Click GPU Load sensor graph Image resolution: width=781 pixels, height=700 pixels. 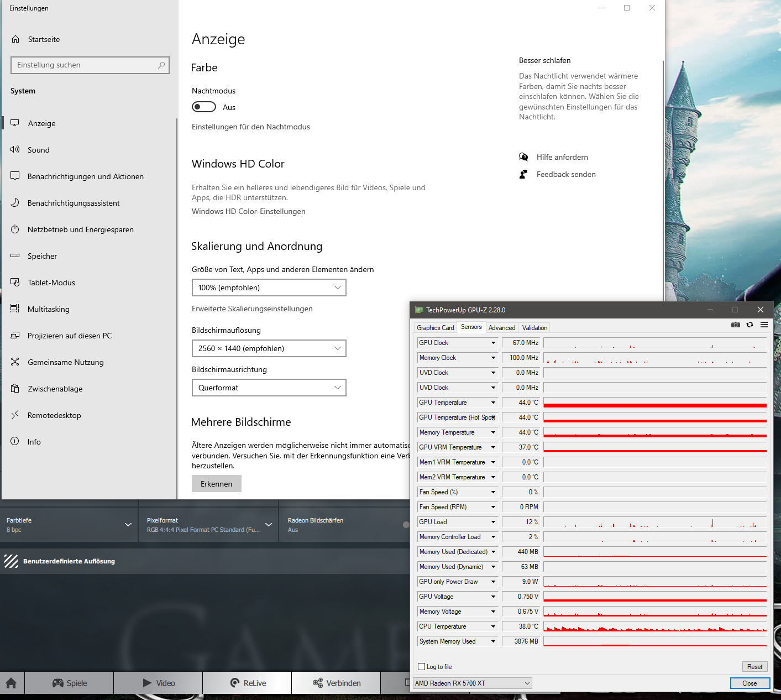pos(655,522)
